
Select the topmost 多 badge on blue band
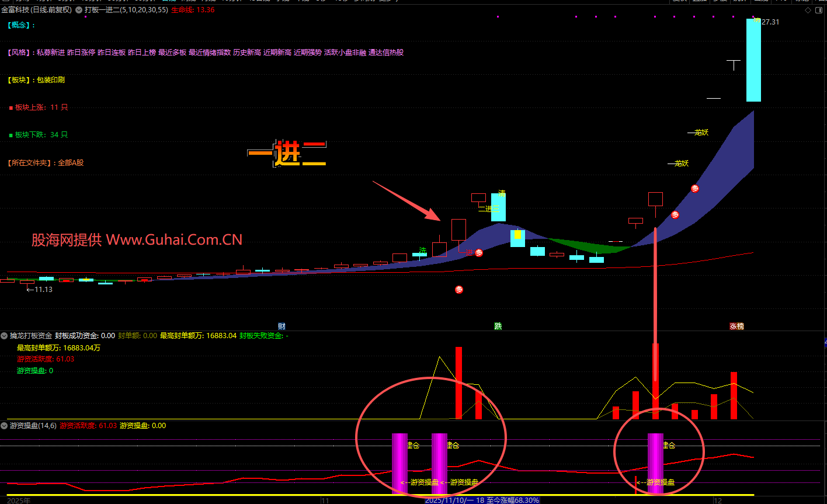click(x=695, y=189)
